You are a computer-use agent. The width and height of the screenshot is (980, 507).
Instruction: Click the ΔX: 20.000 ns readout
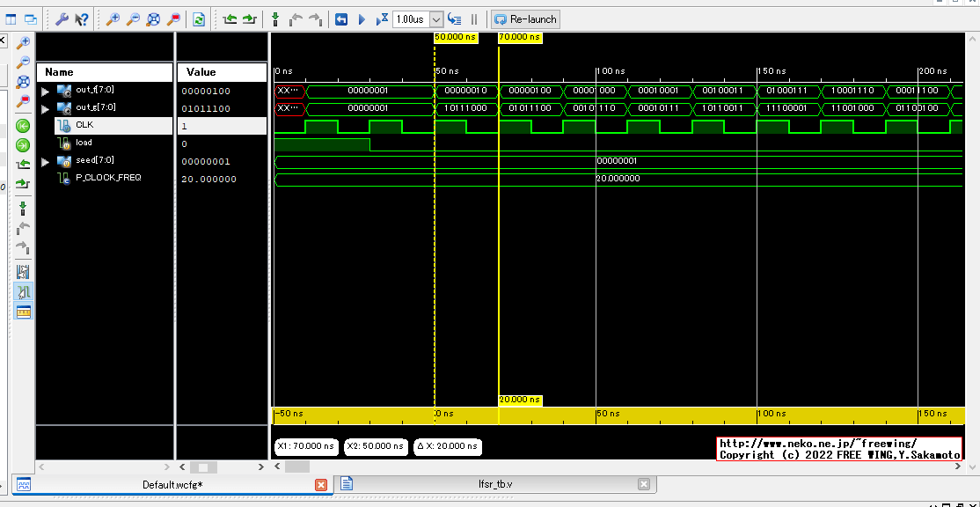click(x=448, y=446)
